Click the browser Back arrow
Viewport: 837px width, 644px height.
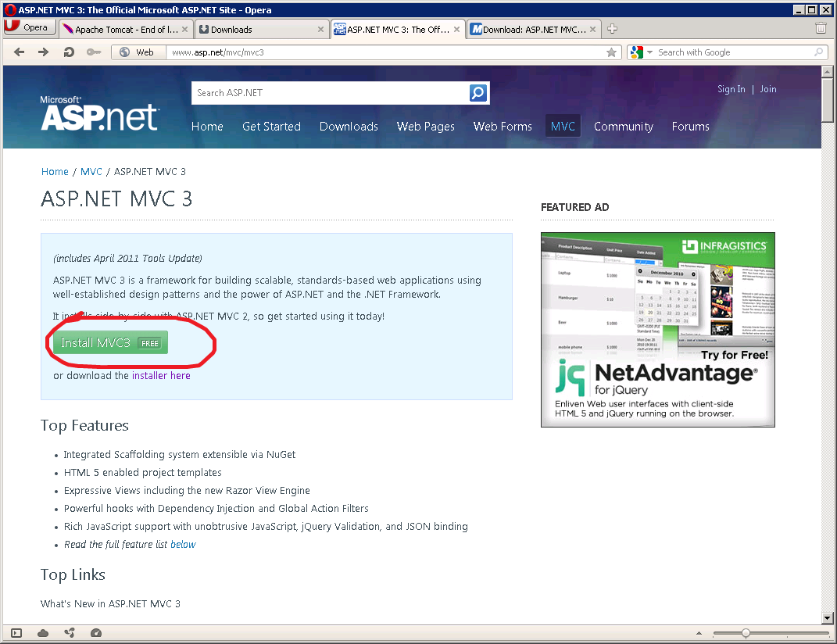(20, 52)
